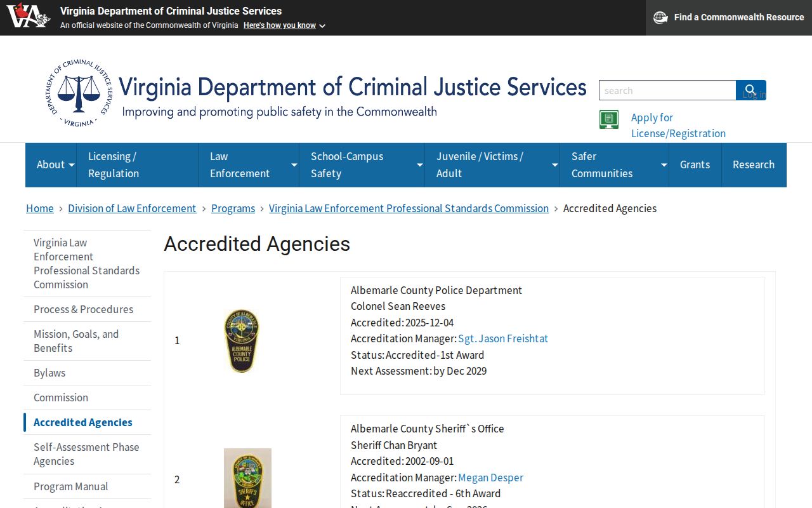Click the globe icon beside Find a Commonwealth Resource
Viewport: 812px width, 508px height.
660,18
